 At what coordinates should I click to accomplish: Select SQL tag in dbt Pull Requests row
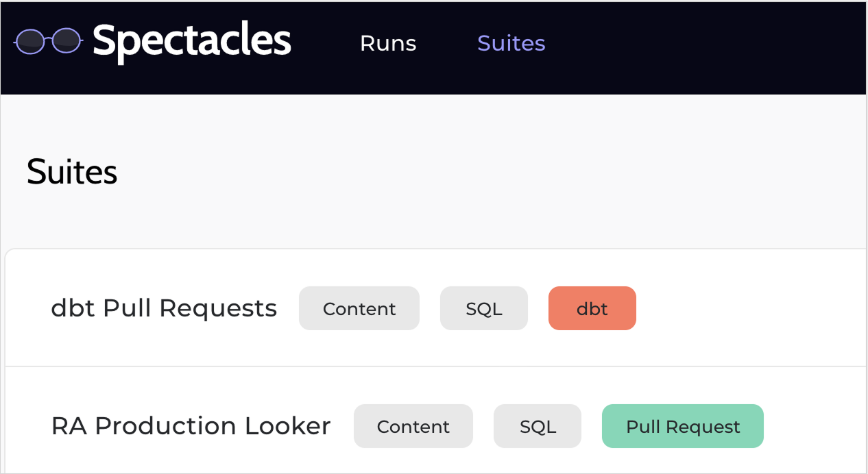(484, 309)
